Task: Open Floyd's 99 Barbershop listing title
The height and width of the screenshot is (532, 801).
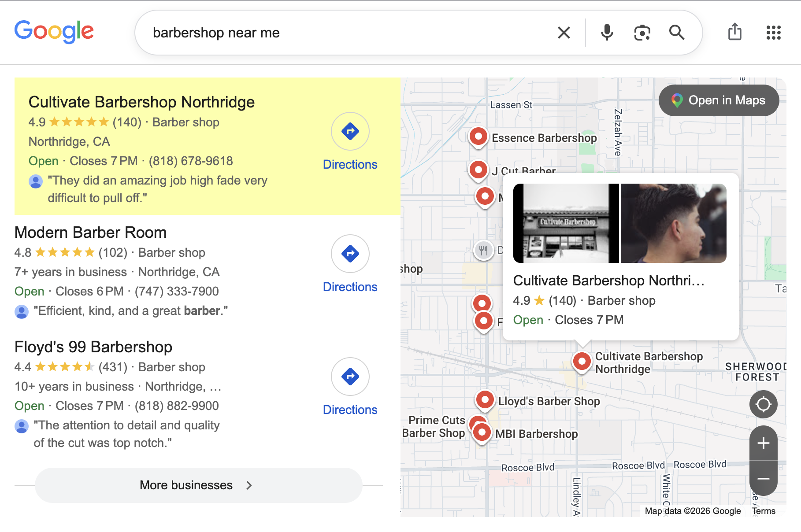Action: point(93,347)
